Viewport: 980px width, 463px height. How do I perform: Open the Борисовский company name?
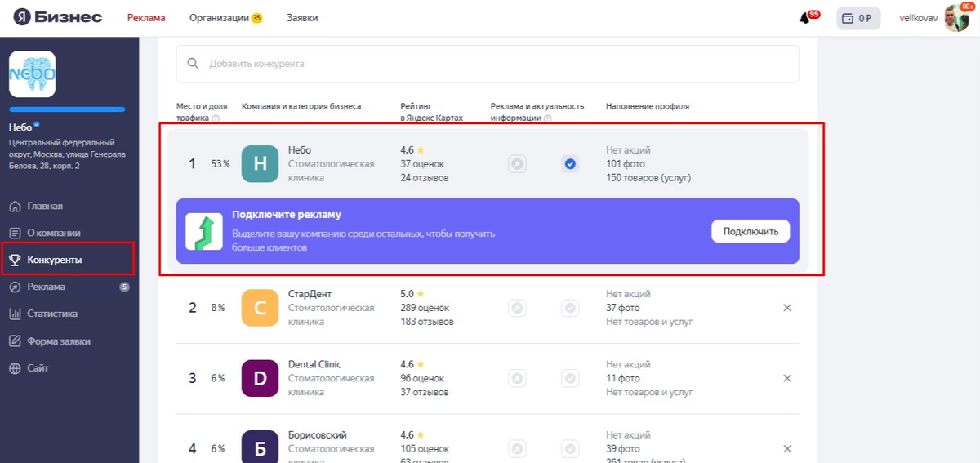pos(318,435)
